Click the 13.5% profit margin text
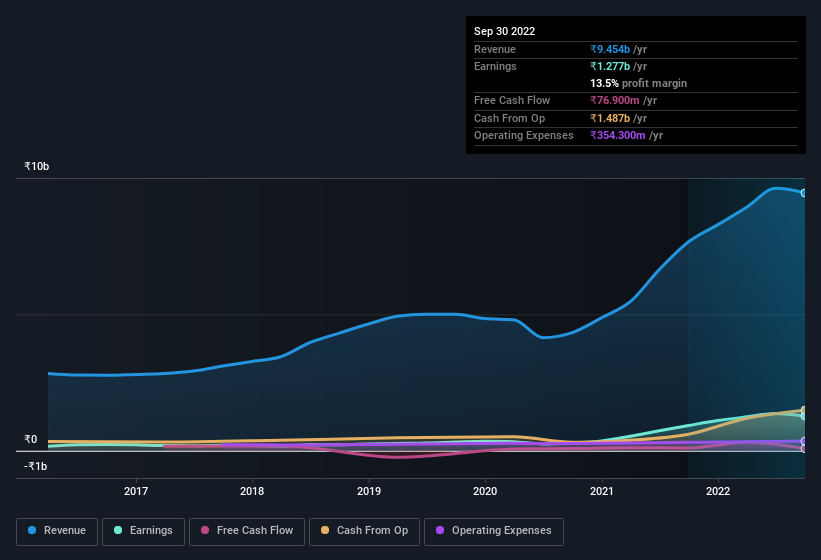 tap(638, 83)
